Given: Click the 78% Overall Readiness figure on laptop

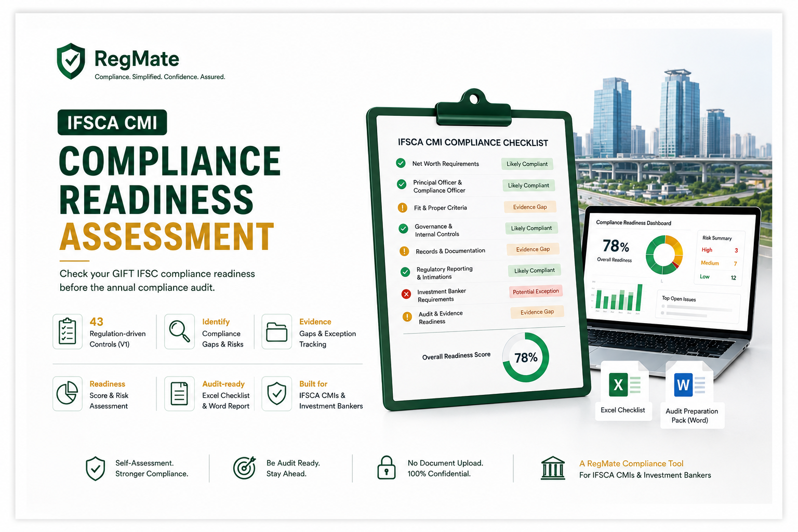Looking at the screenshot, I should pos(616,246).
